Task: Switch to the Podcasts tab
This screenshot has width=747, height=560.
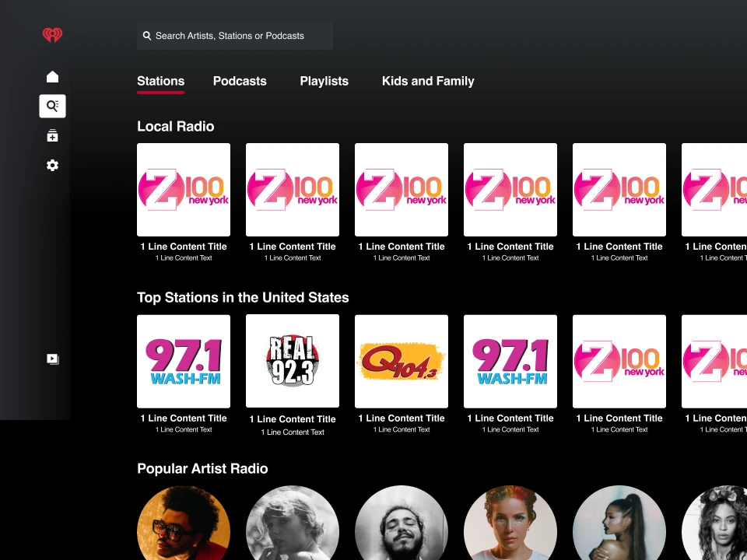Action: coord(240,81)
